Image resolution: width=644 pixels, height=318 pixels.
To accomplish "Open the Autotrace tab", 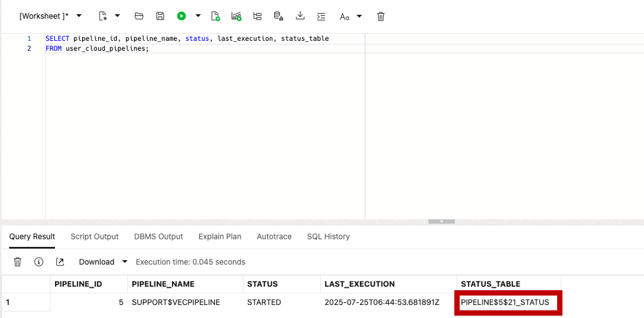I will [x=274, y=236].
